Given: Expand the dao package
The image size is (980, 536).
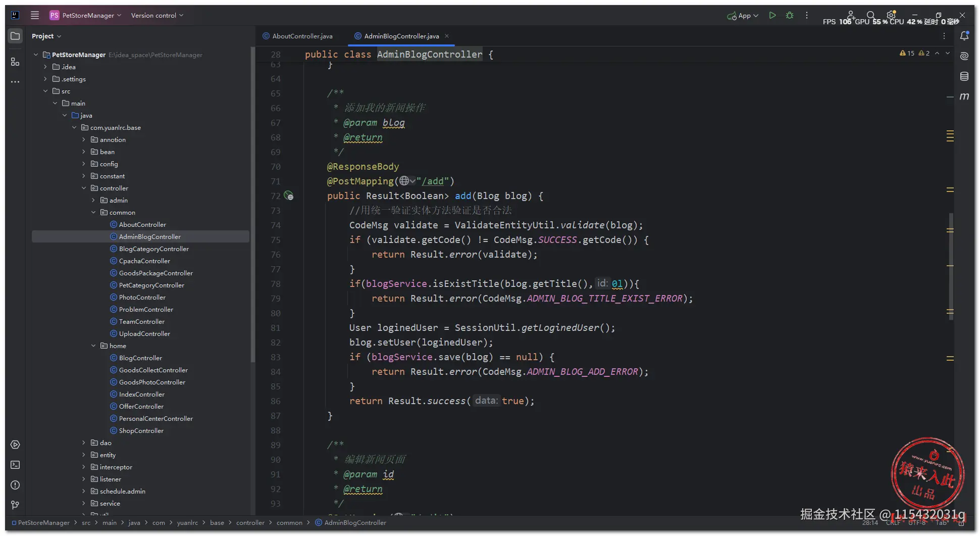Looking at the screenshot, I should pyautogui.click(x=84, y=443).
